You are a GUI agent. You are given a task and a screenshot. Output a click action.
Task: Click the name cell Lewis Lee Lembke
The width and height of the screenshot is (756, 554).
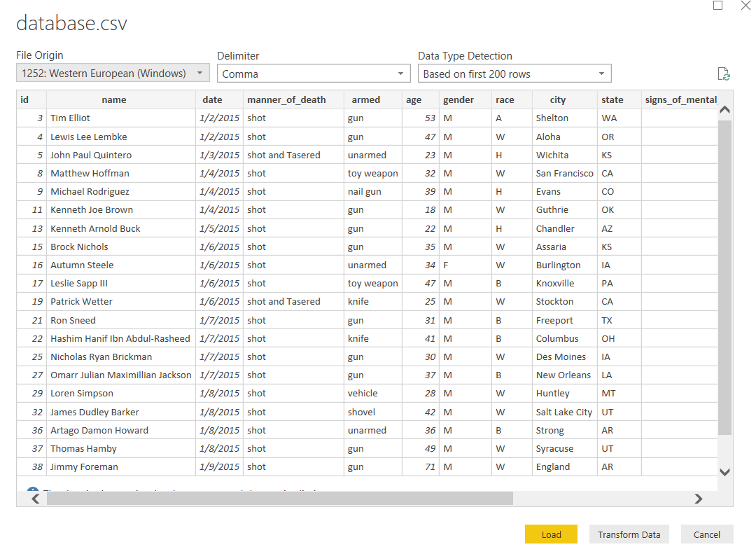tap(121, 137)
